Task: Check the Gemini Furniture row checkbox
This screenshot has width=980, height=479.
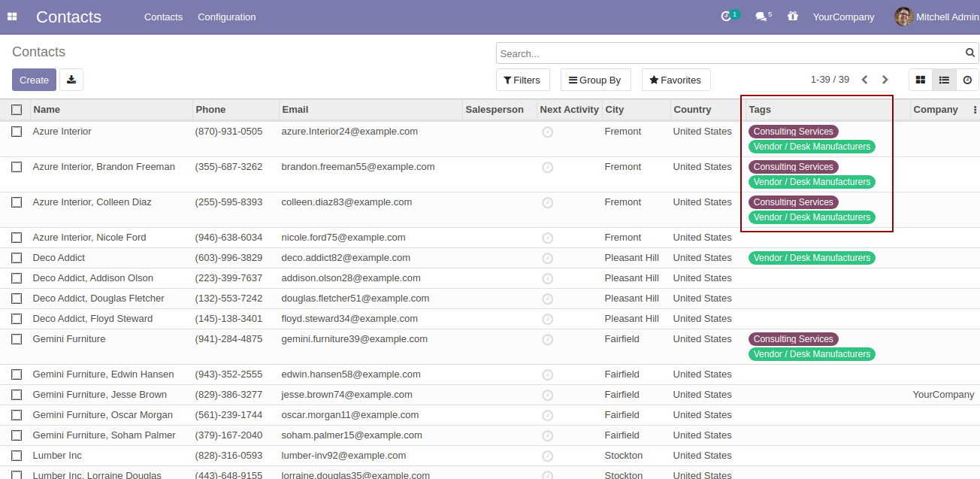Action: (x=17, y=339)
